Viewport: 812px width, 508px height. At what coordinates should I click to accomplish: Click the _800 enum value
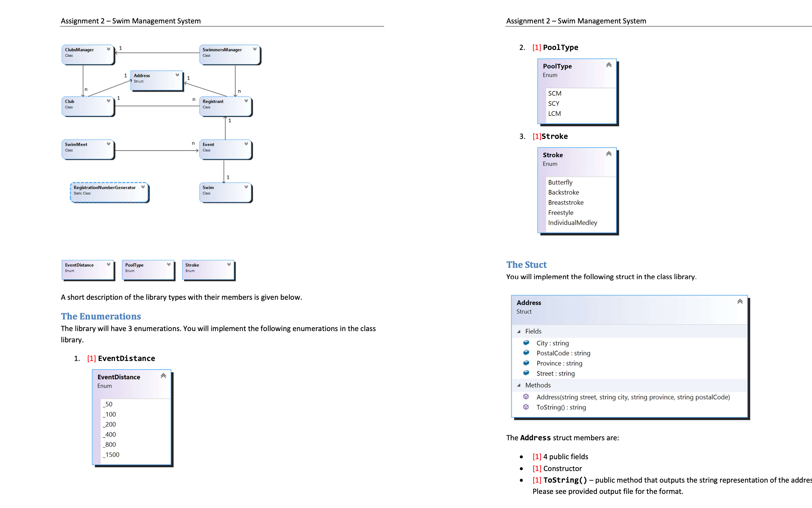(109, 444)
